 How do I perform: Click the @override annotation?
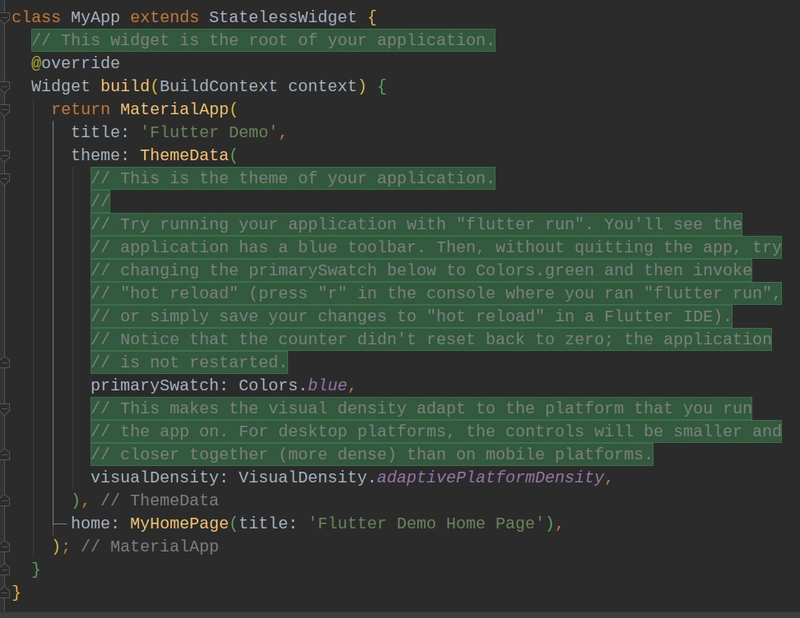coord(76,63)
